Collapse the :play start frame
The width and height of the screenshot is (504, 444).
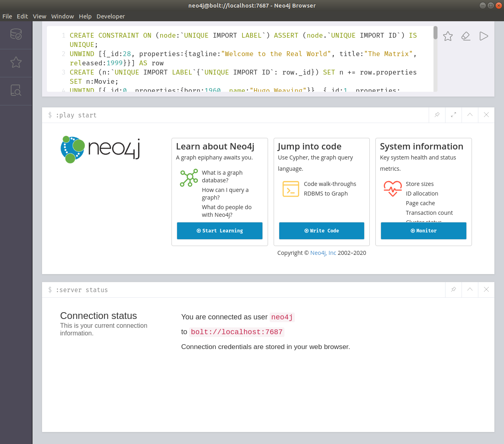tap(470, 115)
